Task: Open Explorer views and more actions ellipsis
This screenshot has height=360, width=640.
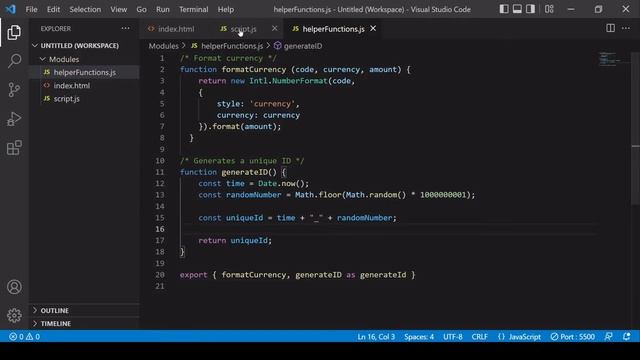Action: 125,28
